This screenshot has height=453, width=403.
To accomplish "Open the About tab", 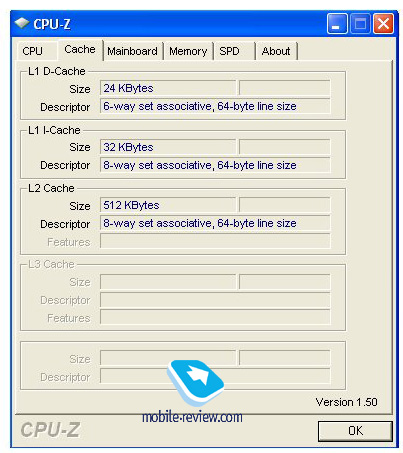I will (276, 51).
